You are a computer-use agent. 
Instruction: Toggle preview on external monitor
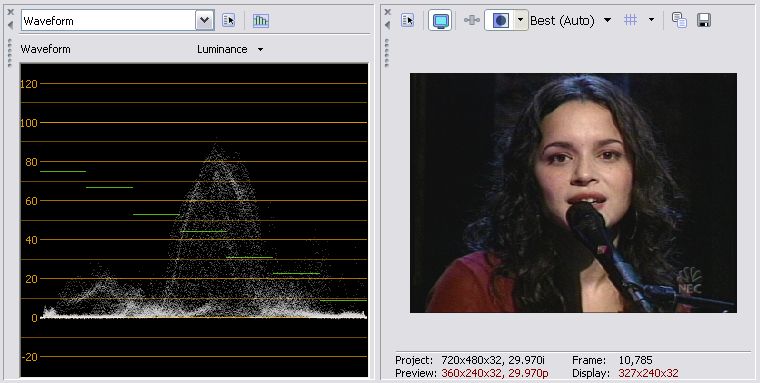click(440, 20)
